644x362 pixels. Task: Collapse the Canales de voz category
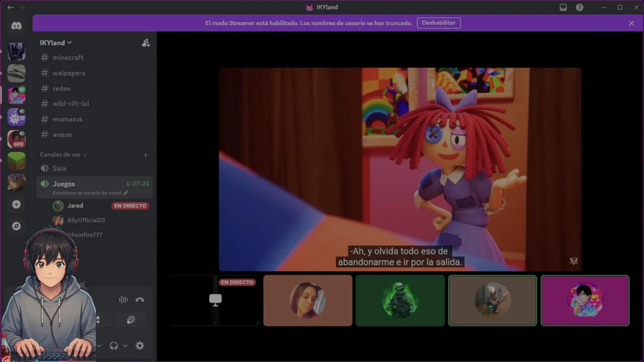(63, 155)
